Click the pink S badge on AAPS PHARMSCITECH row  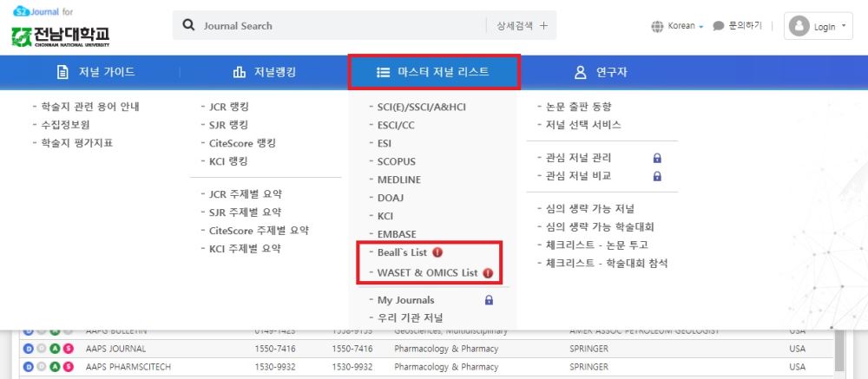(68, 367)
